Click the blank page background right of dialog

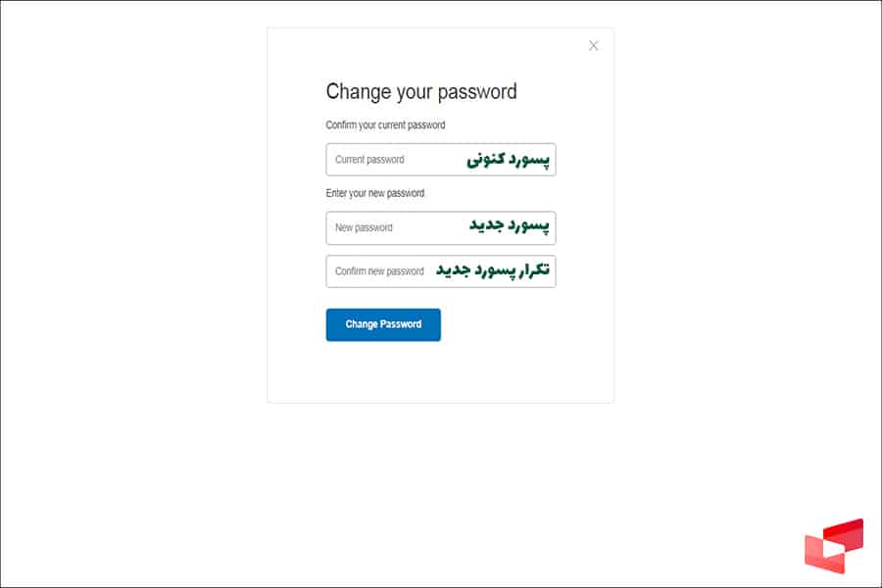point(745,294)
